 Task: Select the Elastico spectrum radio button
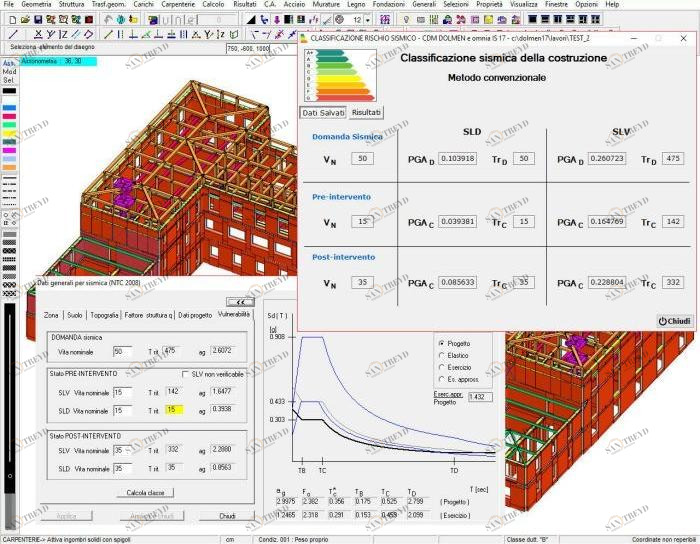coord(441,355)
